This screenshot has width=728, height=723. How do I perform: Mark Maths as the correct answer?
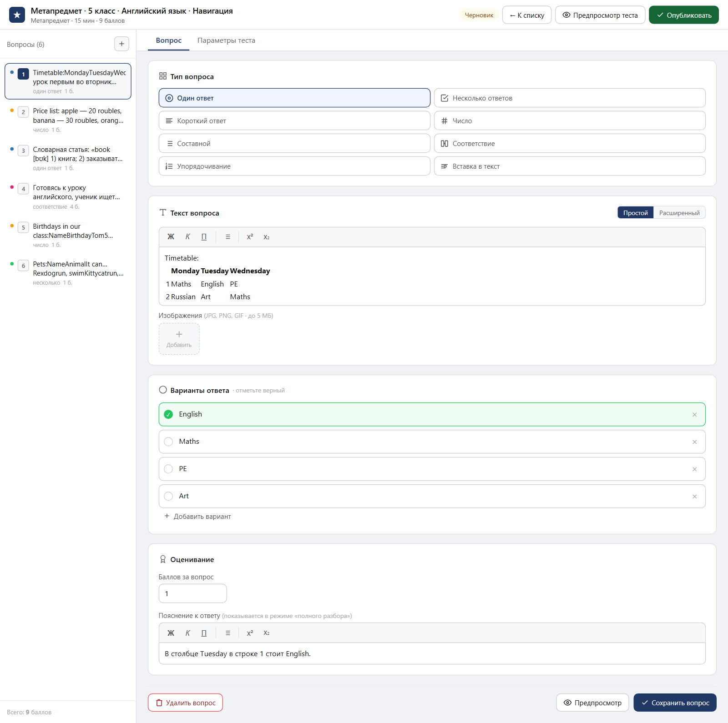168,442
